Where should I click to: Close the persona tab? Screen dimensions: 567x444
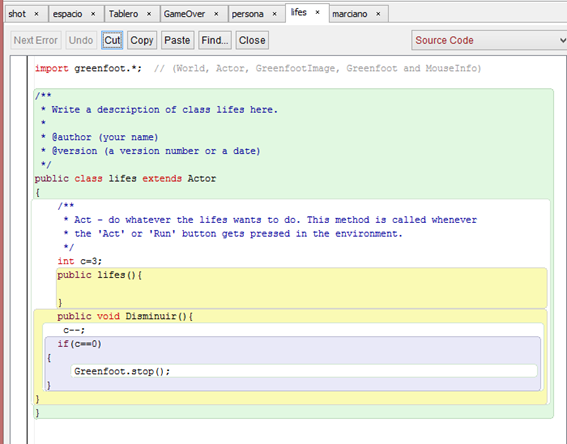click(274, 14)
